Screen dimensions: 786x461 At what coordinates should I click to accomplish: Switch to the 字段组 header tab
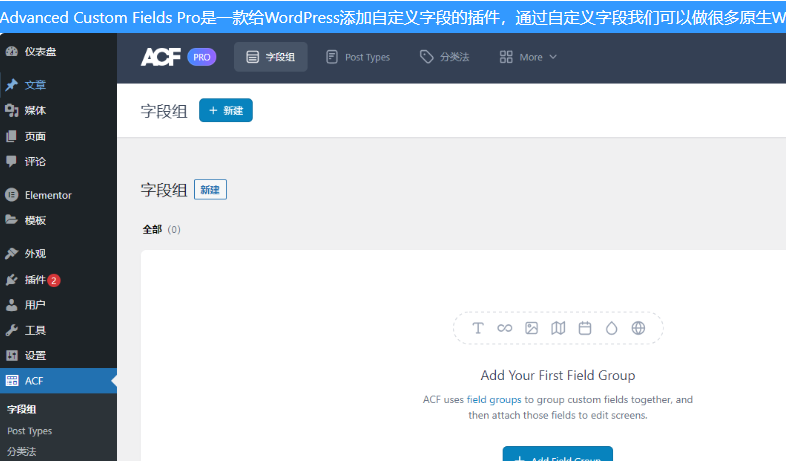click(271, 57)
